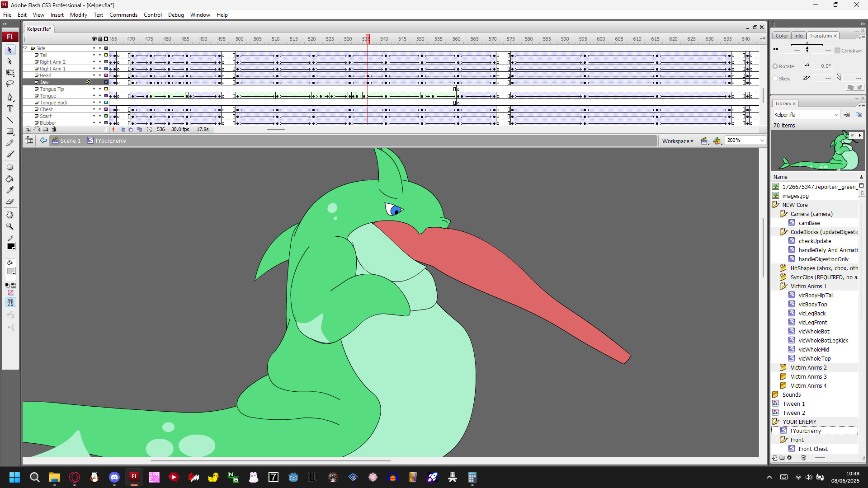
Task: Toggle the Constrain checkbox
Action: tap(837, 51)
